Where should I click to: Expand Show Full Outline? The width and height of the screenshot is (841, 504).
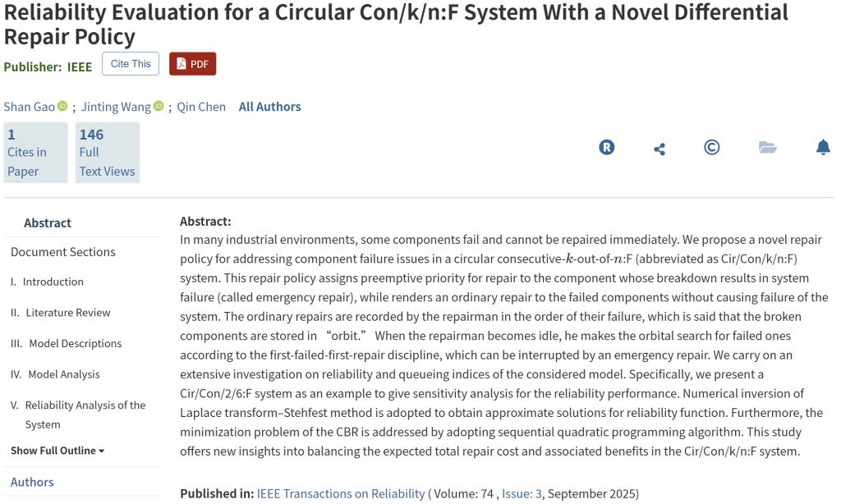pyautogui.click(x=57, y=451)
